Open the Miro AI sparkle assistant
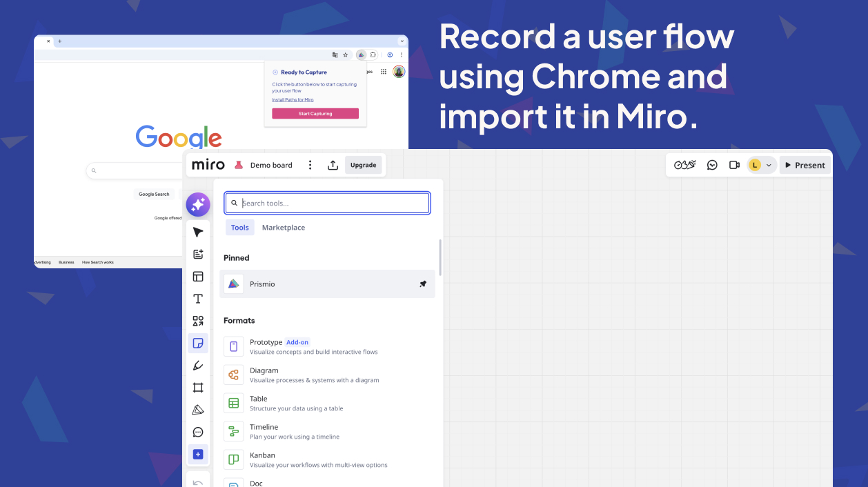Screen dimensions: 868x487 coord(198,204)
